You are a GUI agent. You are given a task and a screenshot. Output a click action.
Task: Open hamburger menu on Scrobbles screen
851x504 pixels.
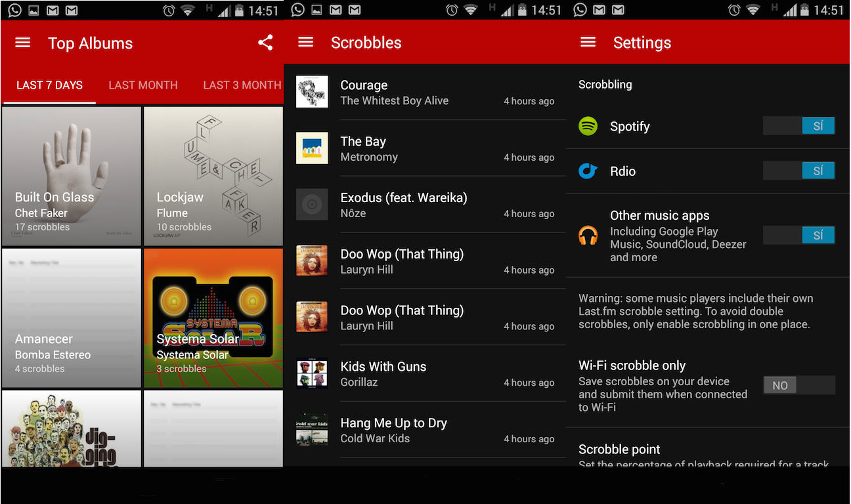coord(306,42)
